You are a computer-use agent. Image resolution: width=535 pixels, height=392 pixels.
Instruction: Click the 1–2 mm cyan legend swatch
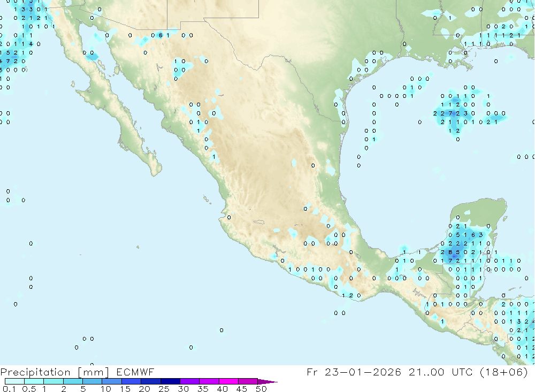pos(53,381)
